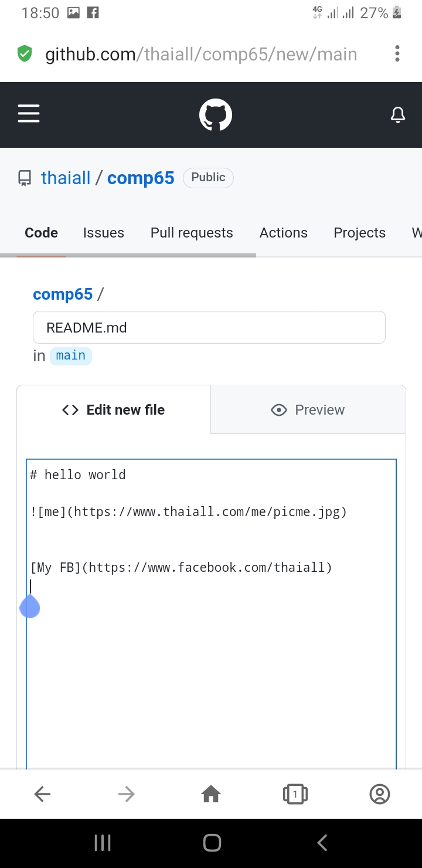Open the Pull requests tab
Viewport: 422px width, 868px height.
click(192, 233)
